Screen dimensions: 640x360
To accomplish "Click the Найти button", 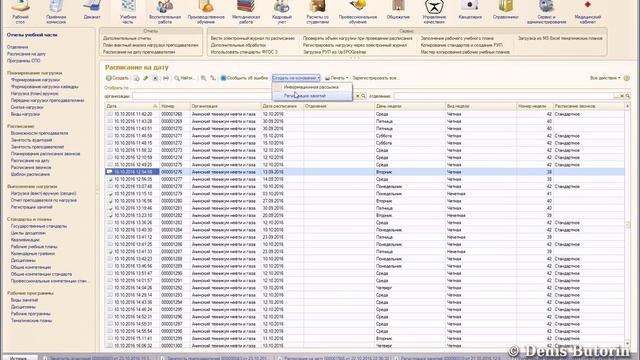I will pos(185,78).
